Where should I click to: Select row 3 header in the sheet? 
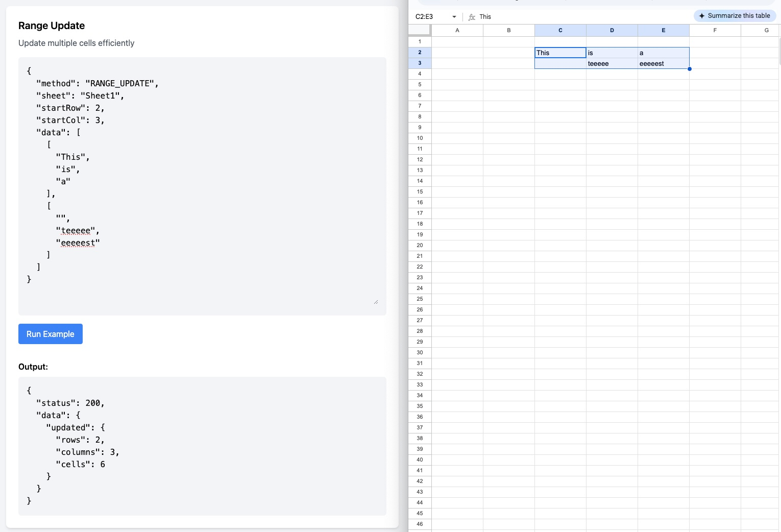pyautogui.click(x=420, y=63)
